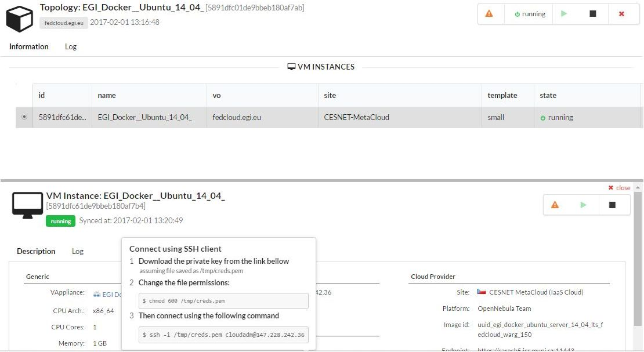Click the stop square icon in VM instance panel
This screenshot has width=644, height=352.
tap(613, 204)
